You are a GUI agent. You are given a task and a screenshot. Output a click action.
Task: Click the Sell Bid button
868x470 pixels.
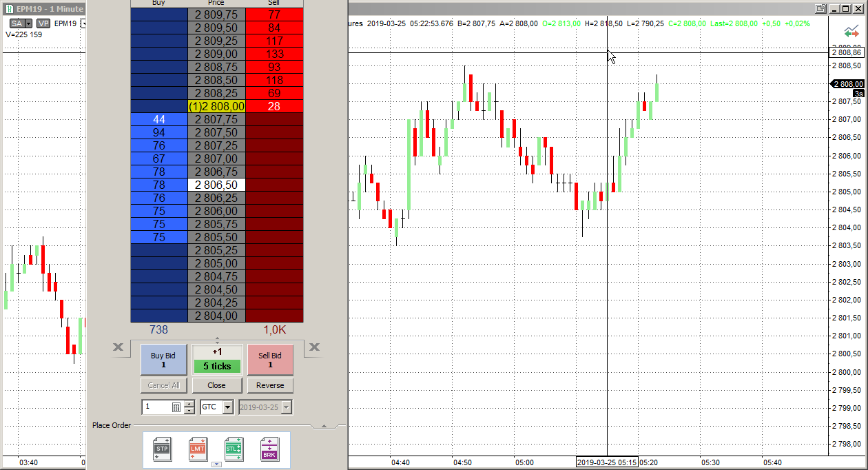[x=270, y=360]
